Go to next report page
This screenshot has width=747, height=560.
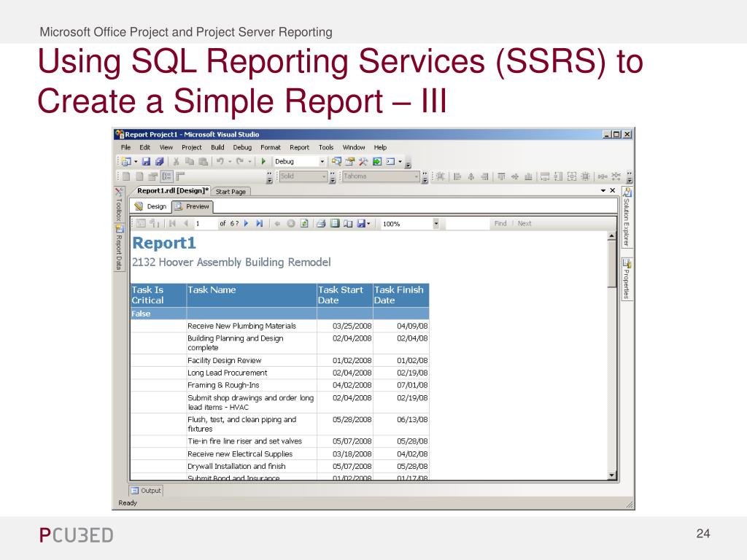point(247,223)
